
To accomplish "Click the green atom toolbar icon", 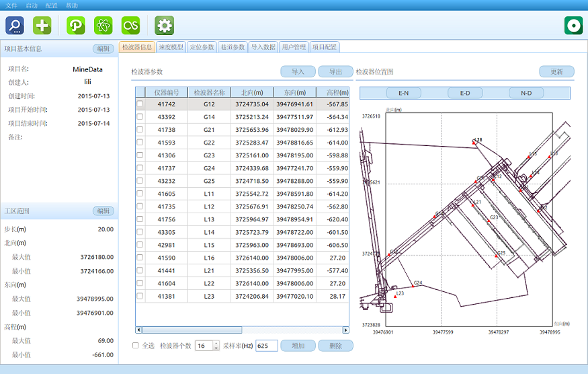I will pos(103,26).
